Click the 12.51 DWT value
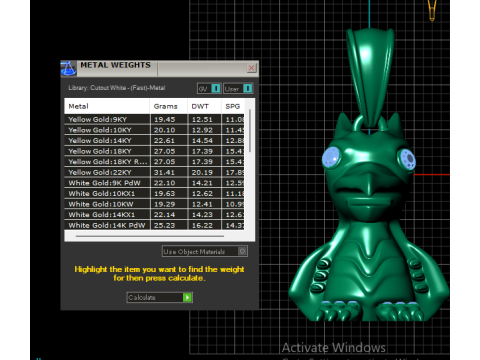This screenshot has width=480, height=360. [x=202, y=119]
